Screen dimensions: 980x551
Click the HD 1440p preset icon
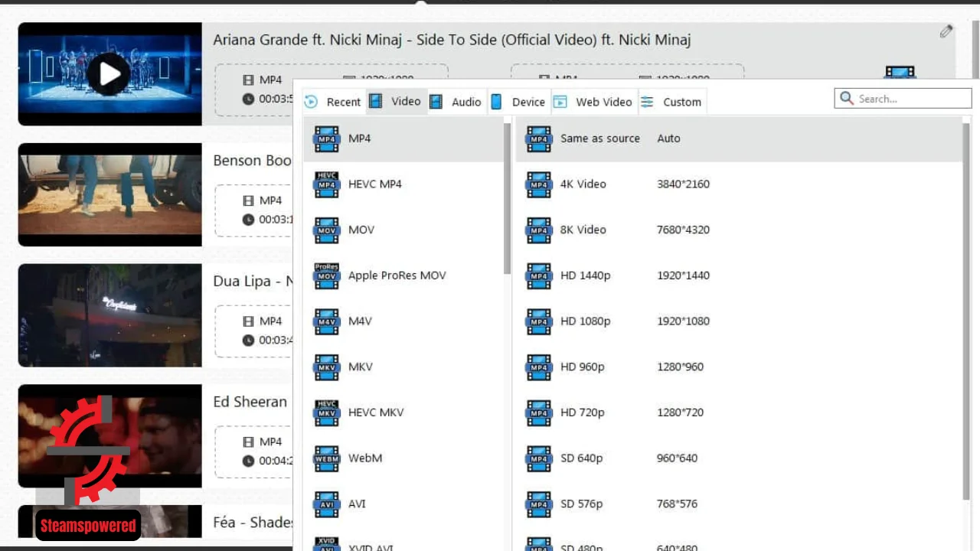point(539,276)
